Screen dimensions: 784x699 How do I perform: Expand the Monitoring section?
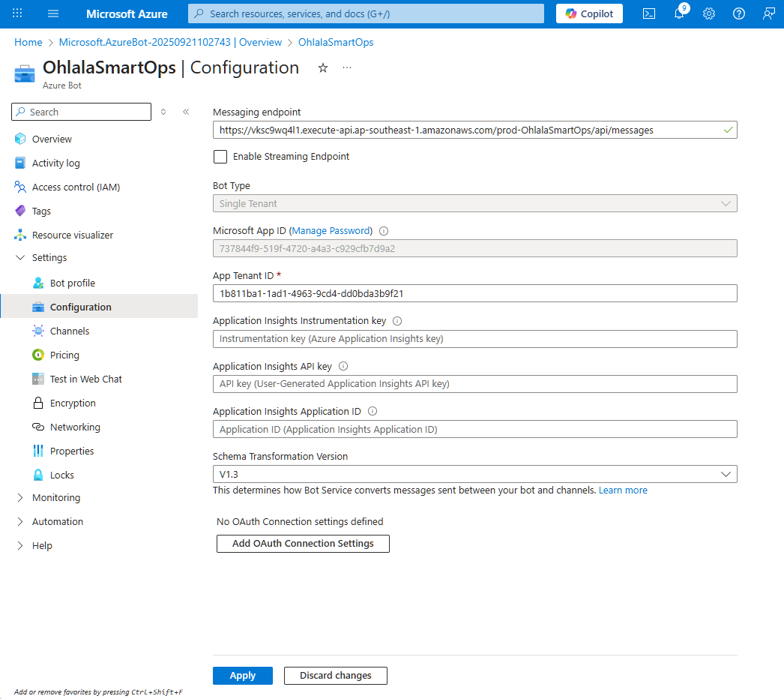point(20,497)
